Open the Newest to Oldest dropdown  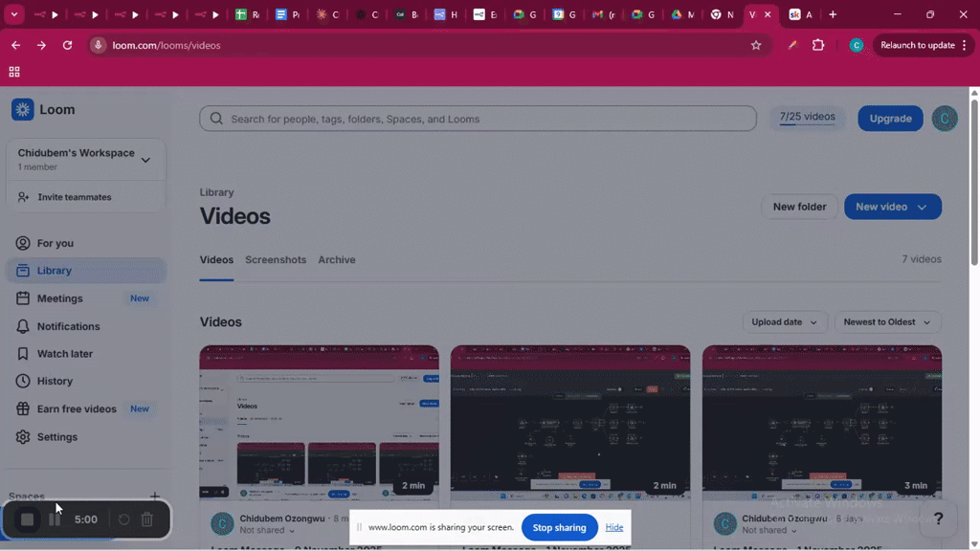tap(887, 321)
